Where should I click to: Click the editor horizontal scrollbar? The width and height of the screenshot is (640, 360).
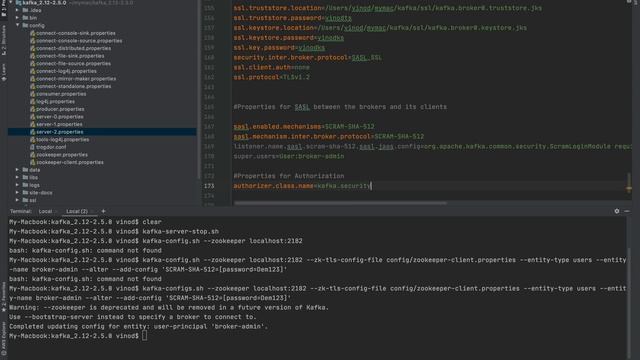point(340,203)
